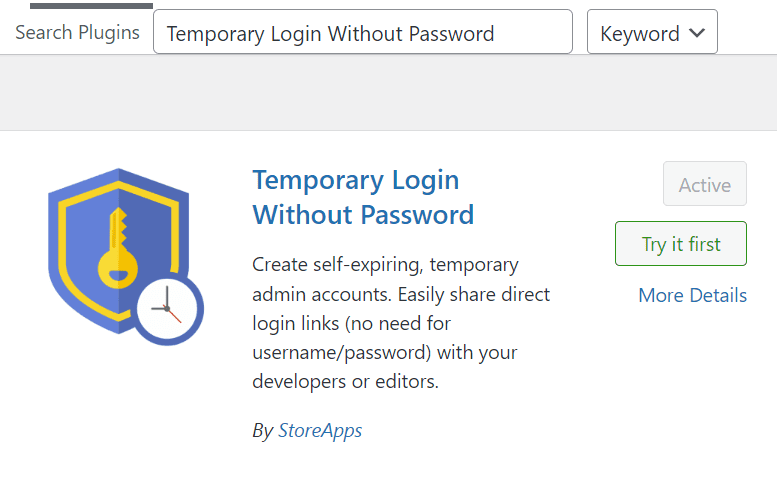Click the red clock hand on the logo
The image size is (777, 487).
click(x=174, y=315)
